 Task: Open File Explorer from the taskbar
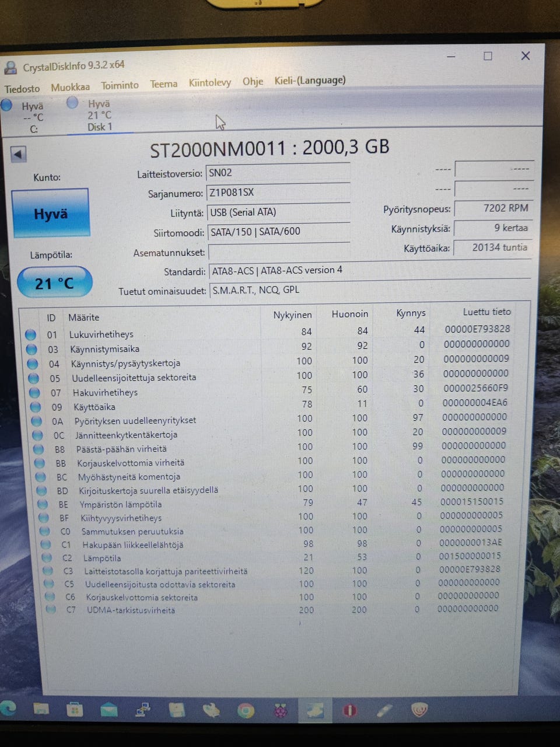tap(41, 709)
